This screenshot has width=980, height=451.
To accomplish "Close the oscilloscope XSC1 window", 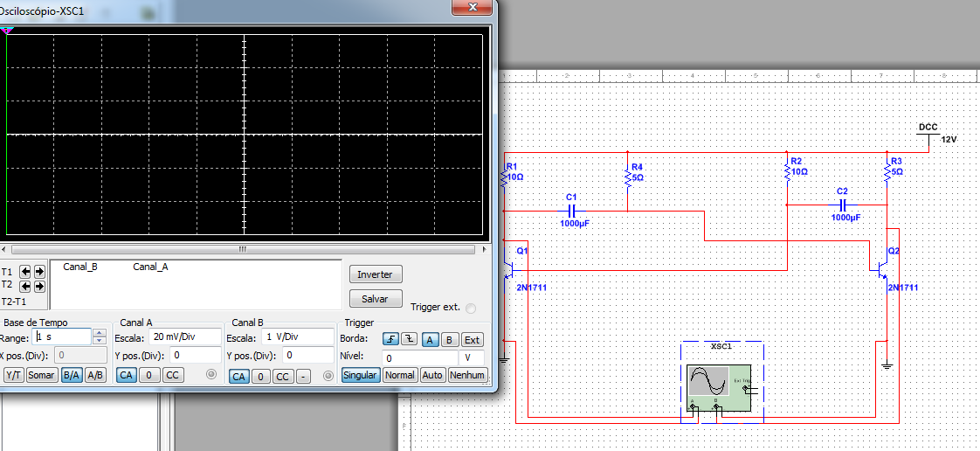I will tap(473, 7).
